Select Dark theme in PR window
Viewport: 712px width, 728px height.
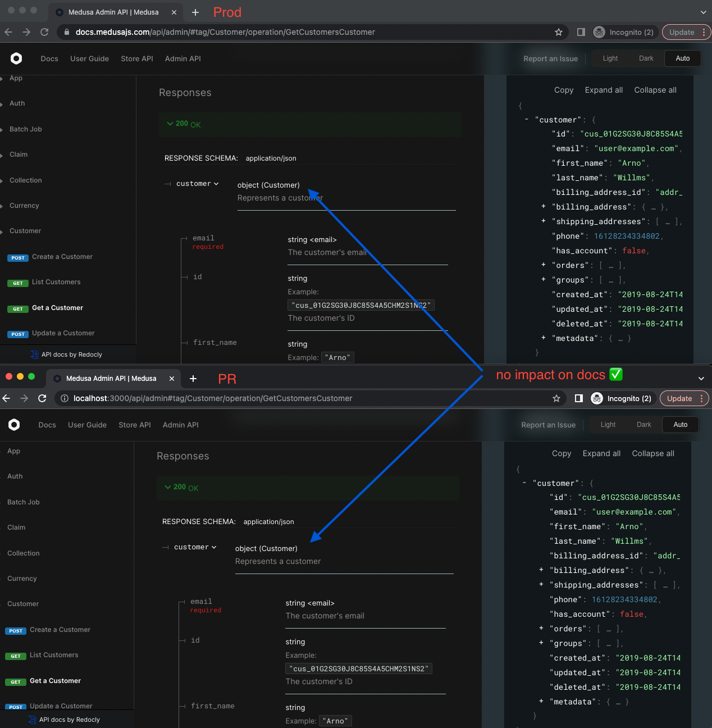click(x=644, y=425)
